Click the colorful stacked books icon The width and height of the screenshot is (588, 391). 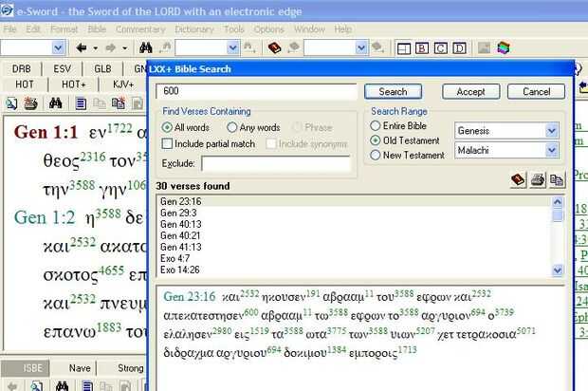504,47
